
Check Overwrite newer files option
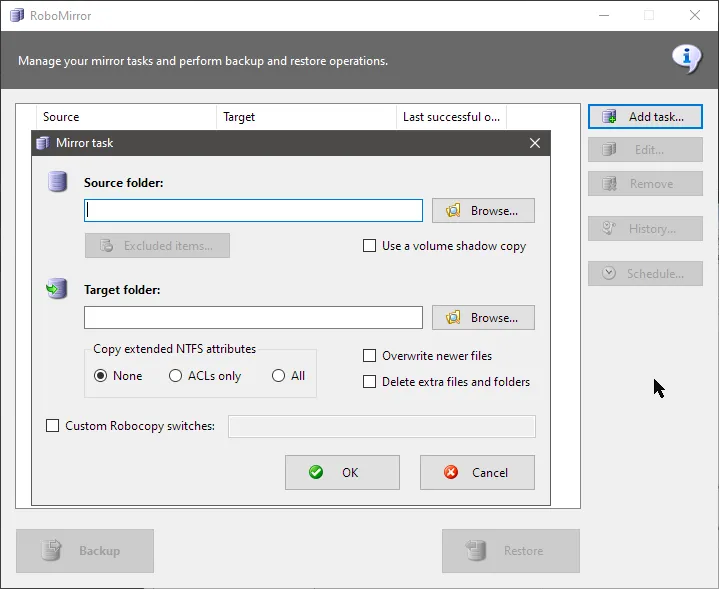(370, 356)
